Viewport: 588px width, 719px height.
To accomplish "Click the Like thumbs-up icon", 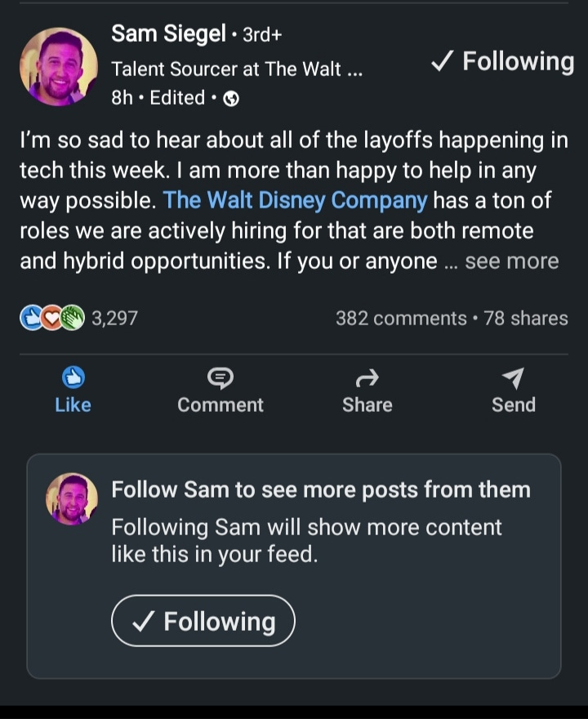I will [x=73, y=377].
